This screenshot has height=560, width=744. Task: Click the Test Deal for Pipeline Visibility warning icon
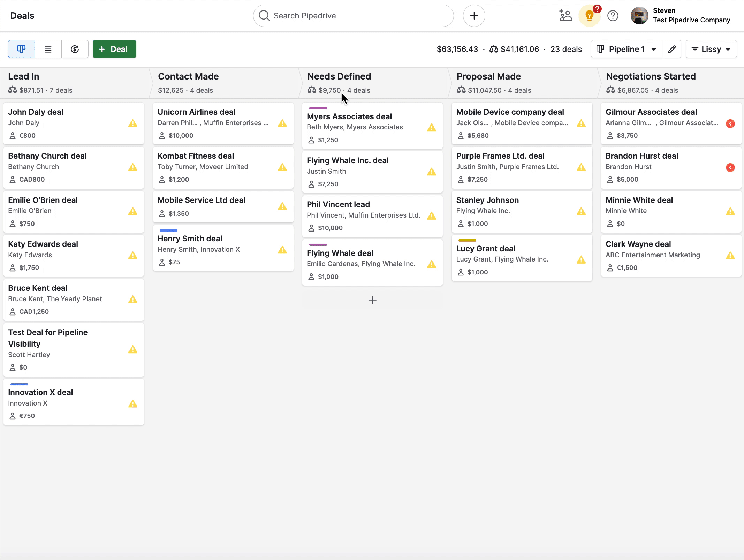[x=133, y=349]
